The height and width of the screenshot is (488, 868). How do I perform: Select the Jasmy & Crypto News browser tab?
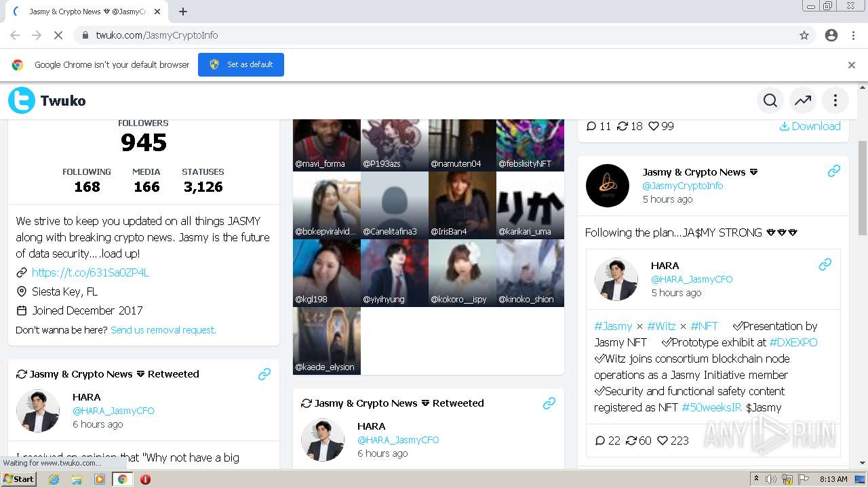click(87, 12)
